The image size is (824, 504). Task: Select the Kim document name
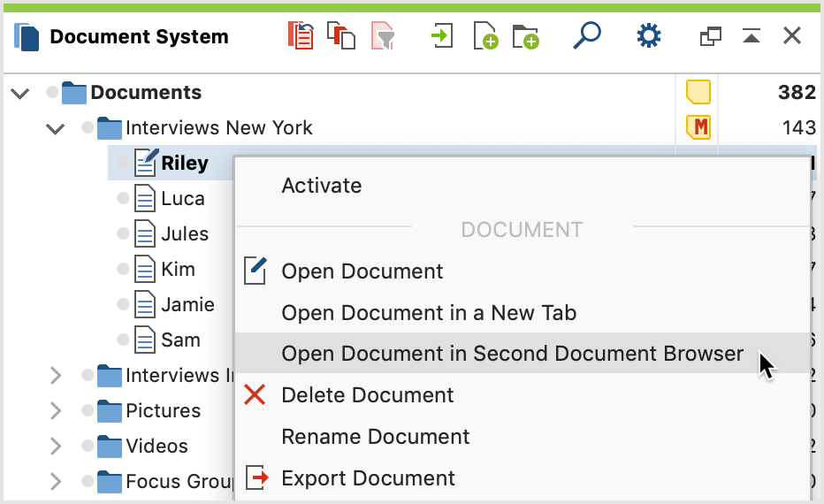[178, 269]
